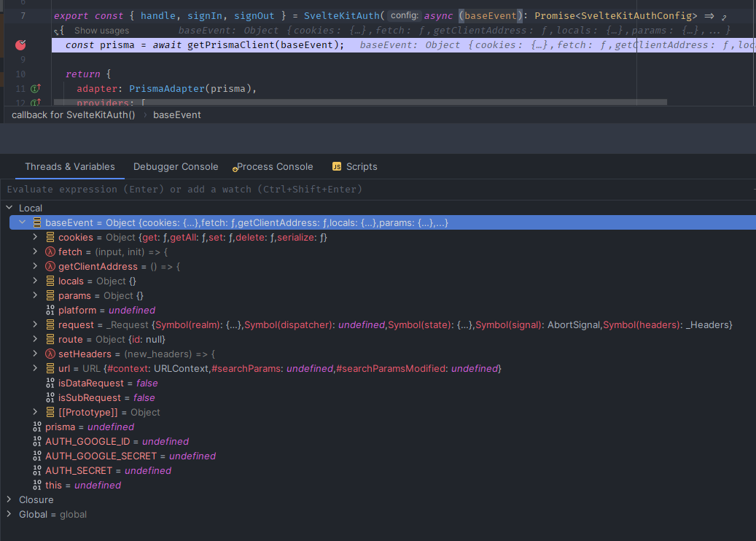
Task: Click the primitive icon next to platform
Action: point(50,310)
